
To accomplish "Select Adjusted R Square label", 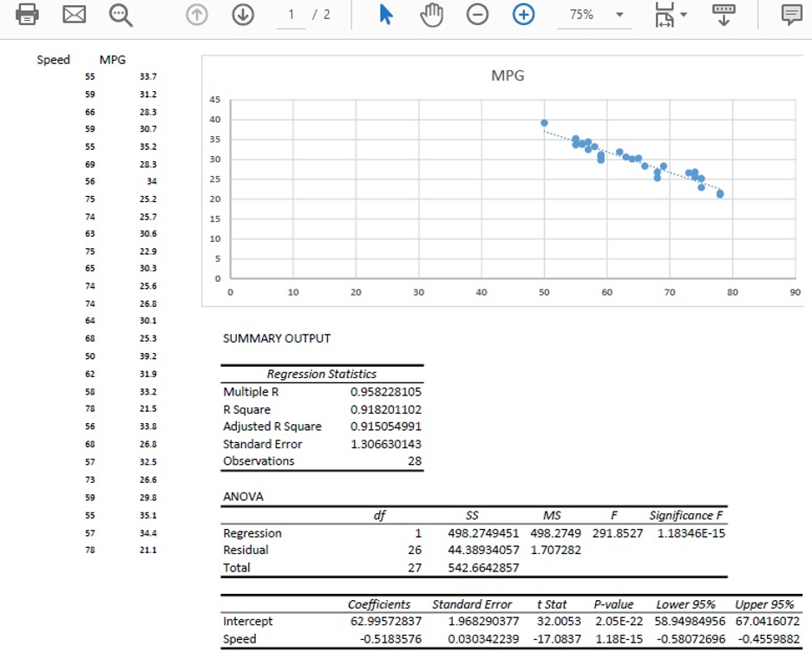I will (x=272, y=427).
